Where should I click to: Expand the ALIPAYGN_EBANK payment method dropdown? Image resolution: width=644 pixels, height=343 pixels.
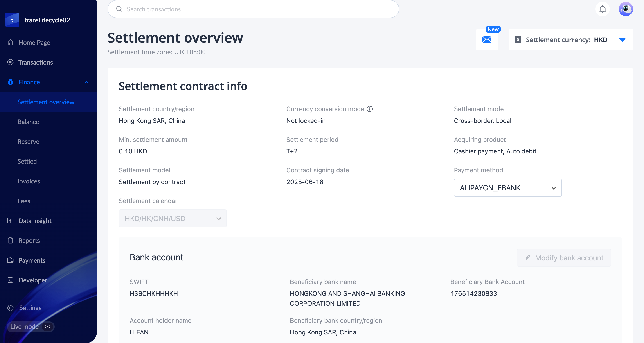pyautogui.click(x=507, y=188)
